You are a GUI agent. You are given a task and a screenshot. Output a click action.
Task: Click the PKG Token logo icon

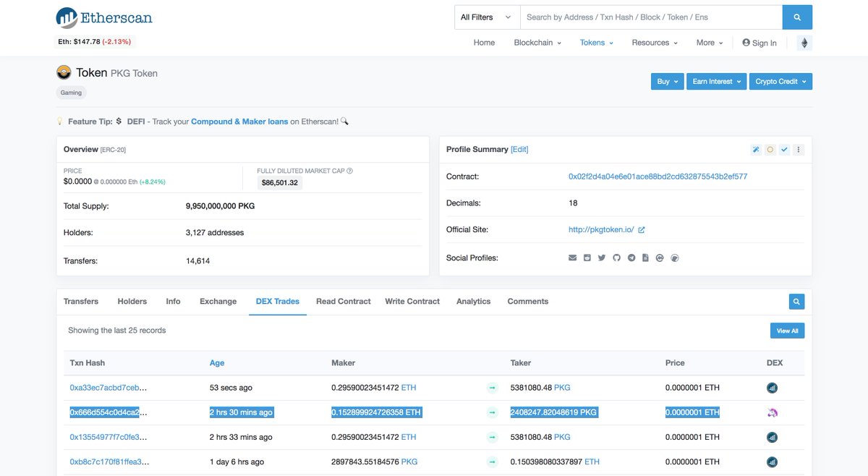64,72
